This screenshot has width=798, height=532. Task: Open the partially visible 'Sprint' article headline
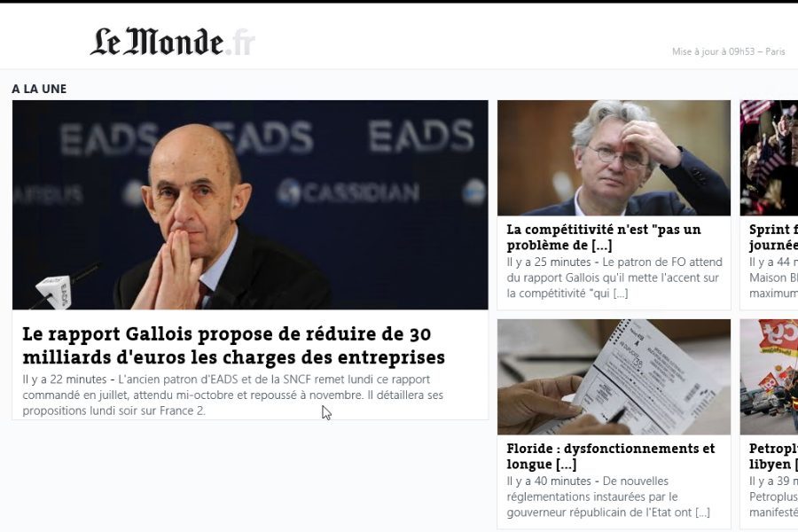[773, 238]
